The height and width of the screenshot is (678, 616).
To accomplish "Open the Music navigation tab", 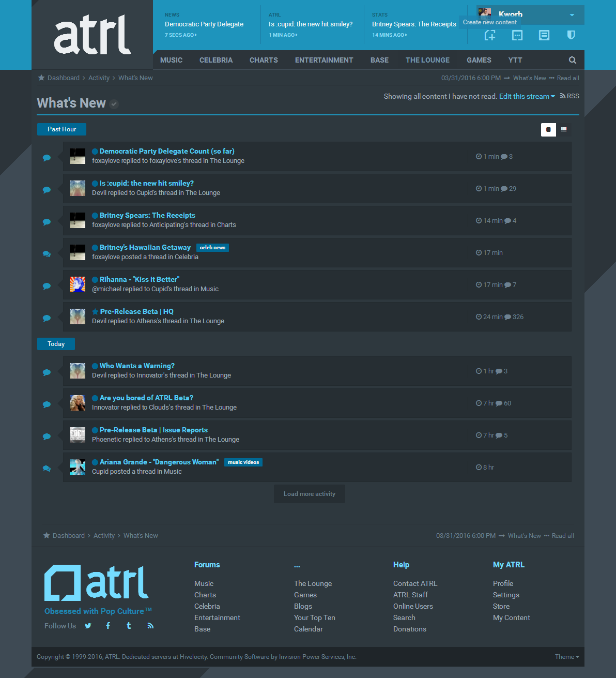I will 171,60.
